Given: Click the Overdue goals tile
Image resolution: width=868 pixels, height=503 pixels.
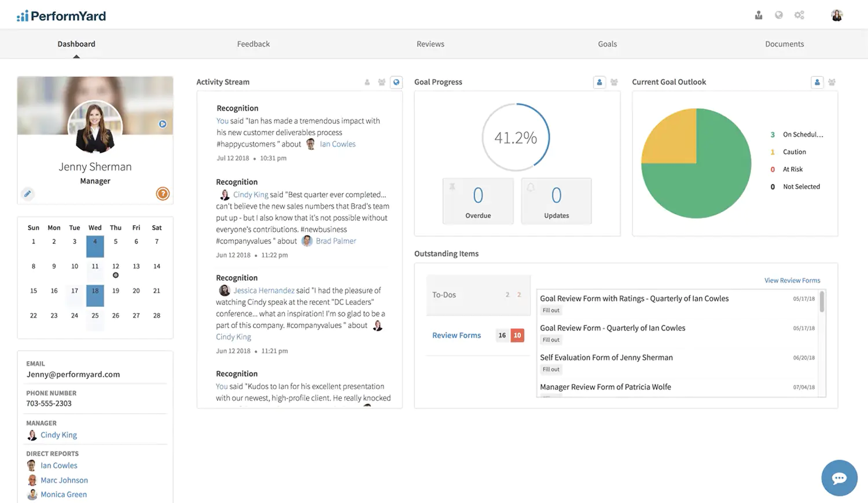Looking at the screenshot, I should [478, 201].
